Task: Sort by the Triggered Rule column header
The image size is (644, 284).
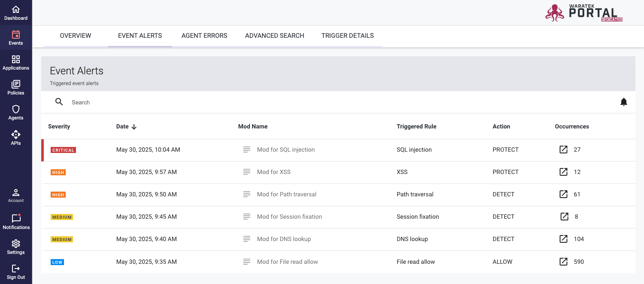Action: [x=416, y=126]
